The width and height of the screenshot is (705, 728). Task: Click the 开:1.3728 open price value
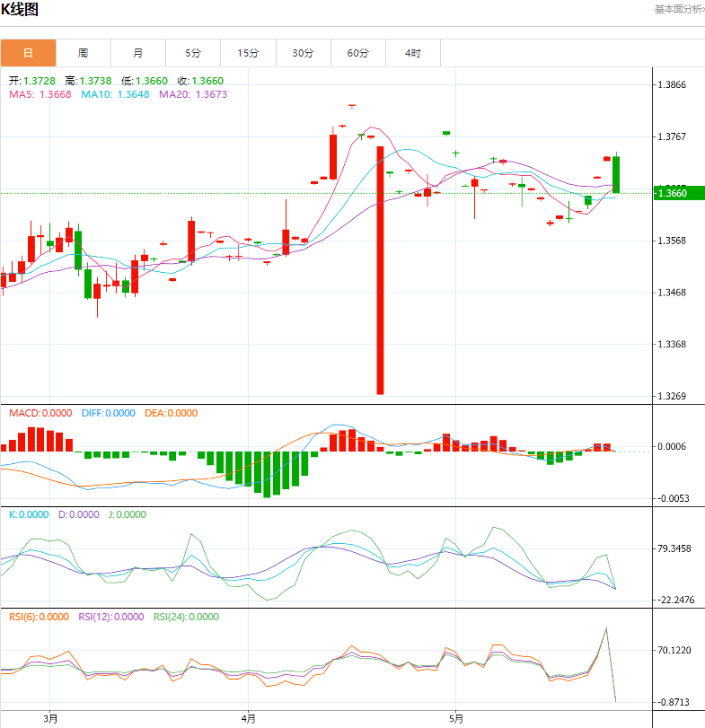[x=32, y=81]
